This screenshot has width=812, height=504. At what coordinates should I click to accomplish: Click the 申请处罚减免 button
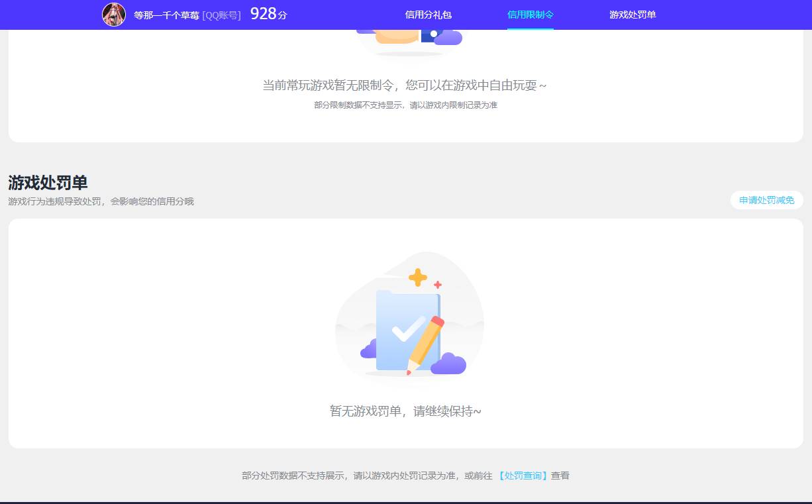coord(766,200)
